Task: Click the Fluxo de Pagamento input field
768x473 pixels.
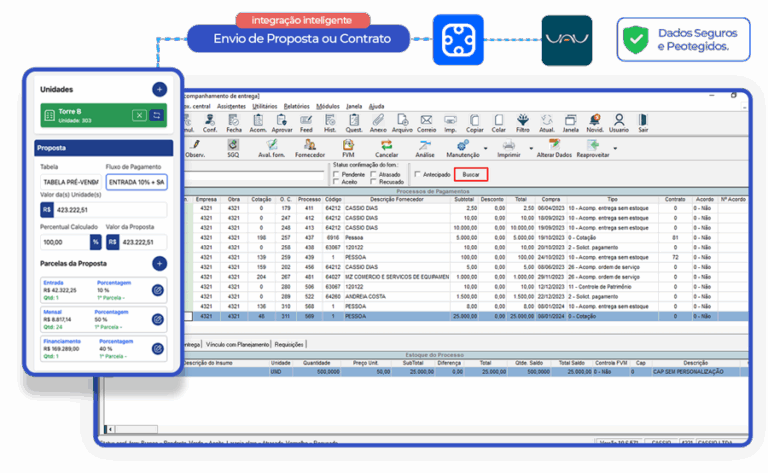Action: [137, 182]
